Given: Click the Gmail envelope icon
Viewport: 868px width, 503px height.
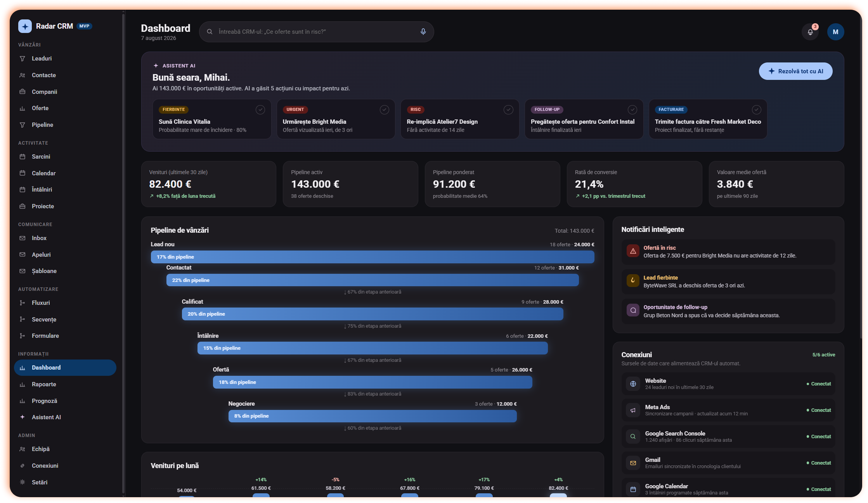Looking at the screenshot, I should pos(633,463).
